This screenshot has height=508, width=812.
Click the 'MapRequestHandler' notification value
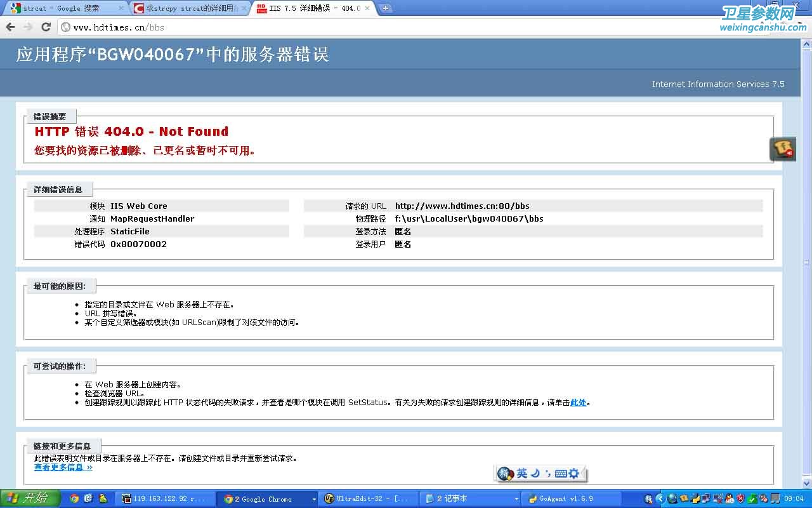pos(152,218)
